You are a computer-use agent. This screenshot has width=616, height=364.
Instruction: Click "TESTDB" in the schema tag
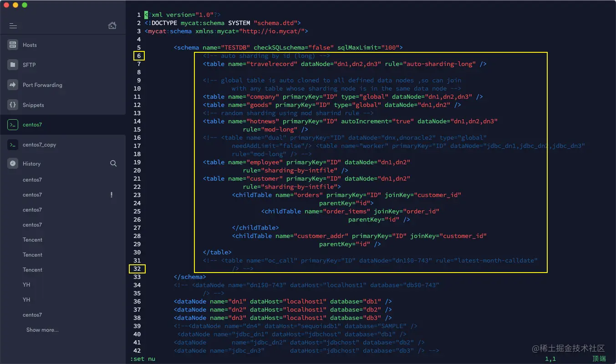[235, 47]
